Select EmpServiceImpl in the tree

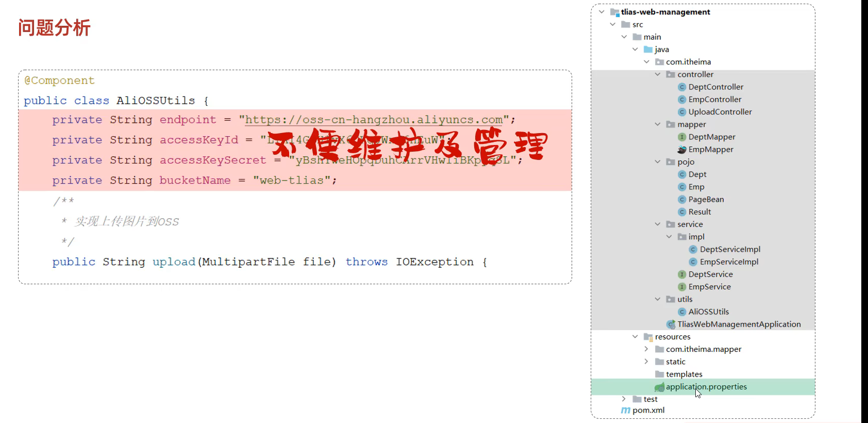729,262
